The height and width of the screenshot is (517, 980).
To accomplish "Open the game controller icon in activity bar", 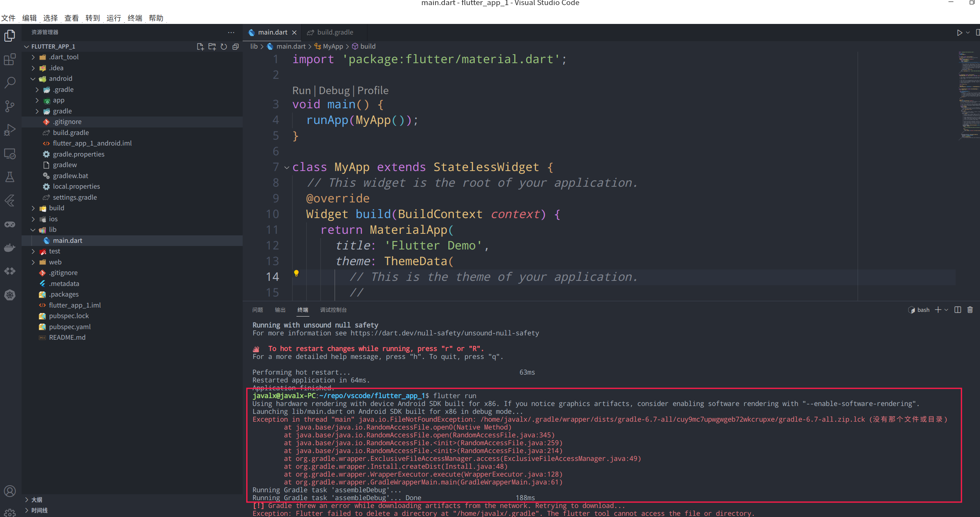I will pyautogui.click(x=10, y=224).
